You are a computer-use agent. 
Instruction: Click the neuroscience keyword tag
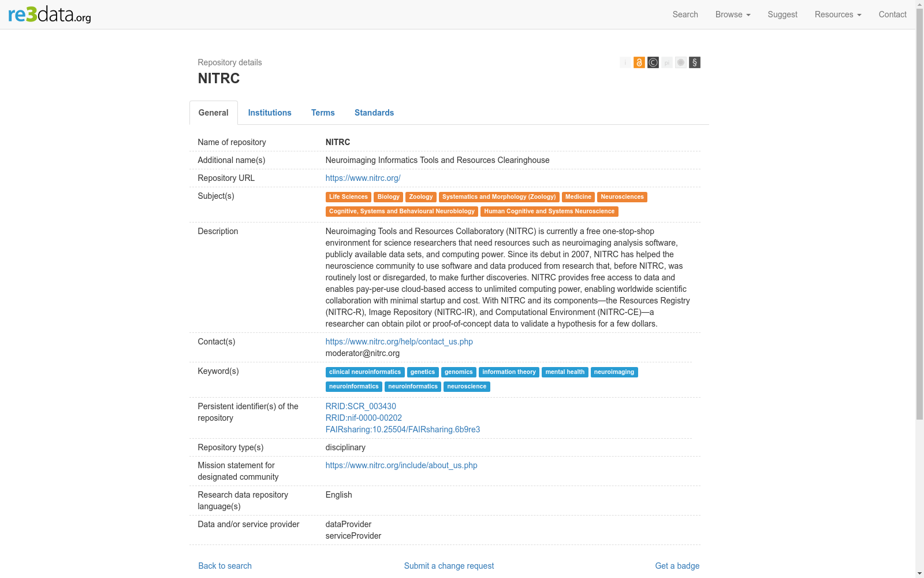pos(467,387)
